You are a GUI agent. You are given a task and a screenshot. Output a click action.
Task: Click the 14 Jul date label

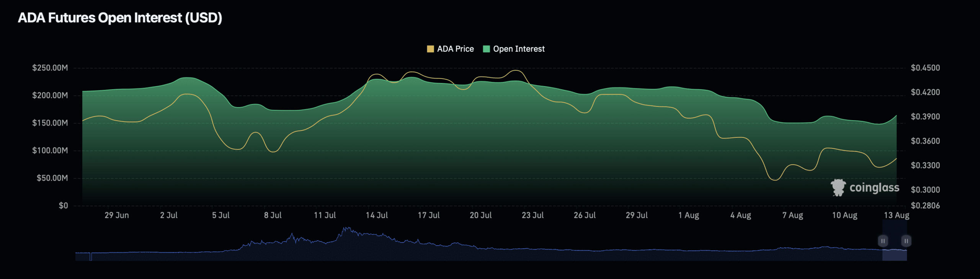click(377, 215)
